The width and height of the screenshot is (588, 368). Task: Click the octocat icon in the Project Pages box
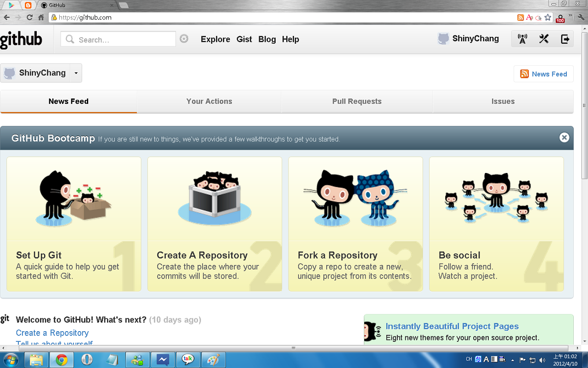(x=373, y=331)
